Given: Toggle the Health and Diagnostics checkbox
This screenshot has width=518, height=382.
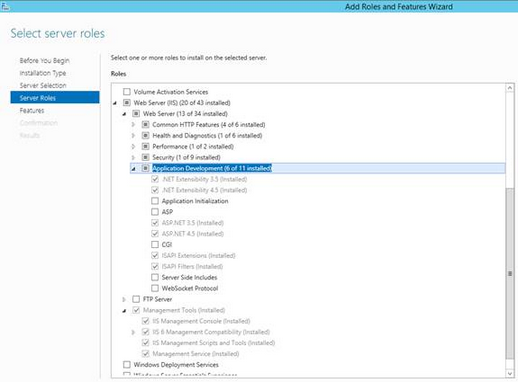Looking at the screenshot, I should [x=145, y=136].
